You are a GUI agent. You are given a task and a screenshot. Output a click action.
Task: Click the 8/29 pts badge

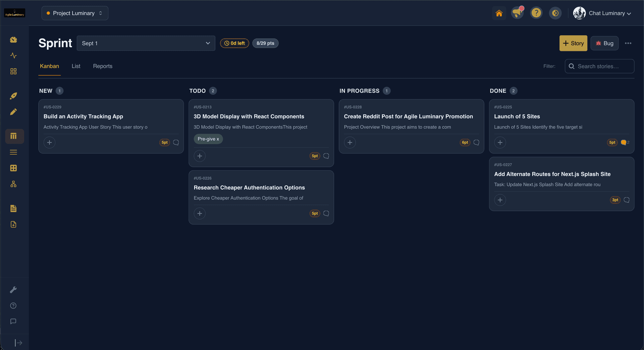(x=265, y=43)
